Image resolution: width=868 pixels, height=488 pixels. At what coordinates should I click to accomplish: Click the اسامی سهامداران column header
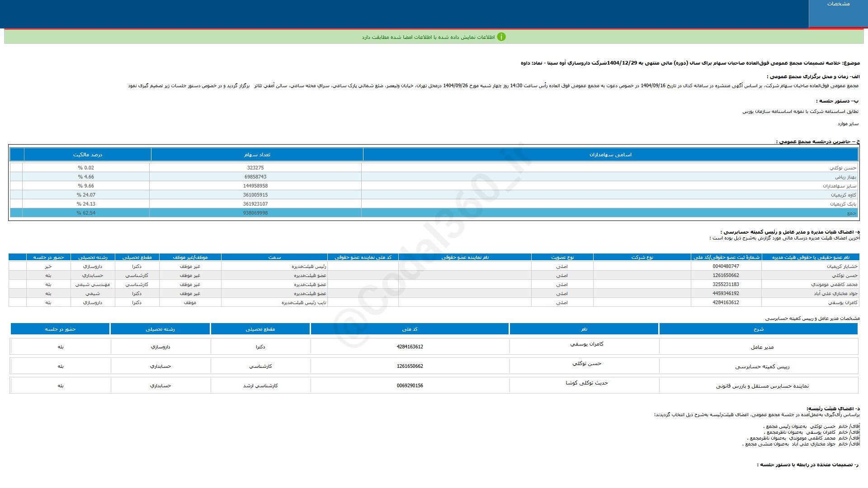[610, 155]
